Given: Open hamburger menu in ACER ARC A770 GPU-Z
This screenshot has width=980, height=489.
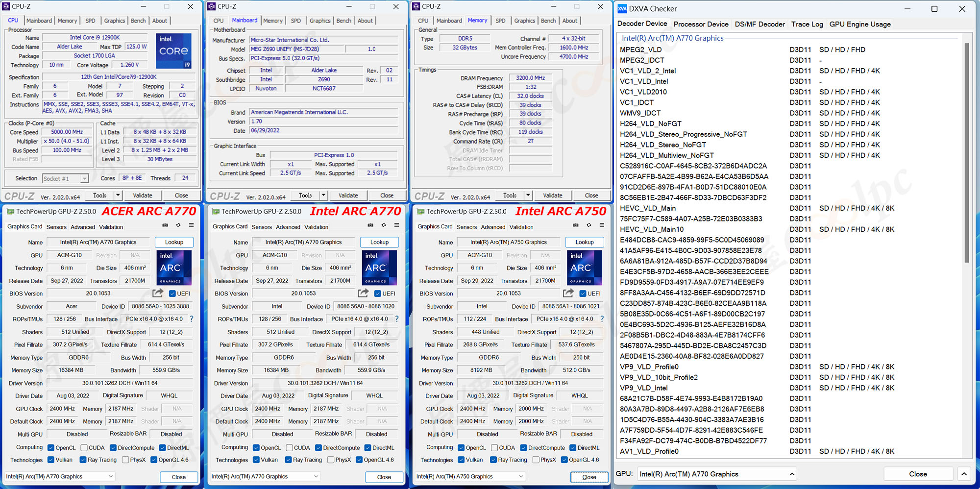Looking at the screenshot, I should pyautogui.click(x=191, y=225).
